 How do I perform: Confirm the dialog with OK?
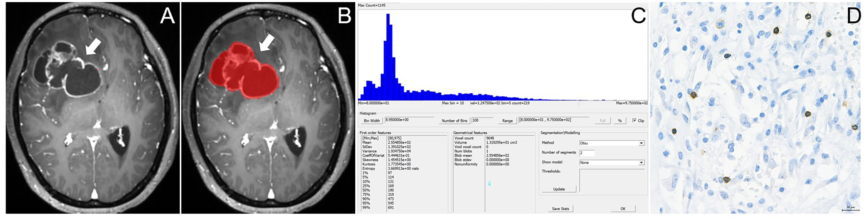[x=623, y=209]
